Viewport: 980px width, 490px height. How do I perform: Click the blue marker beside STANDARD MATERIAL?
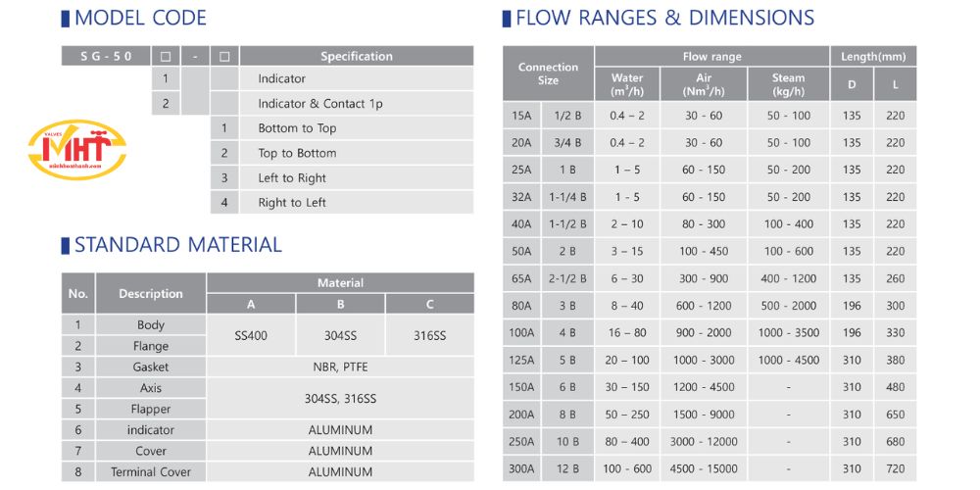coord(65,245)
